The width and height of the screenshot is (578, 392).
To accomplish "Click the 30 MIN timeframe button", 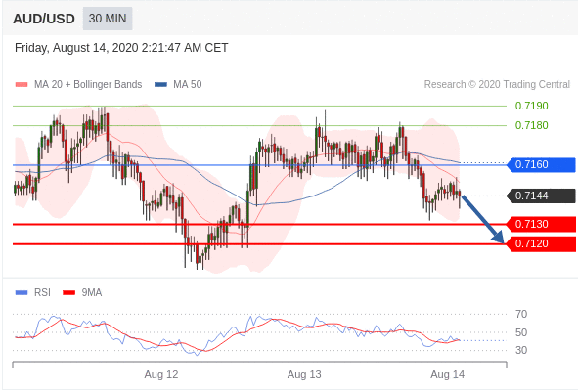I will 108,19.
